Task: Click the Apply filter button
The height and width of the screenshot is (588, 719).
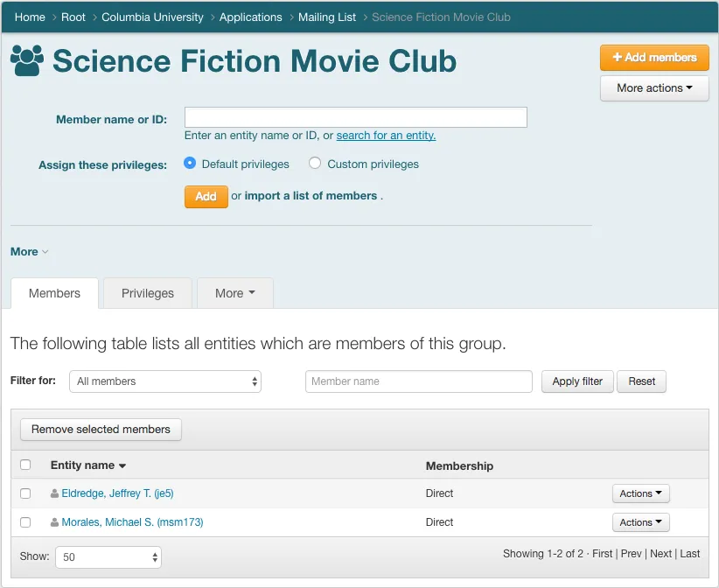Action: [x=577, y=381]
